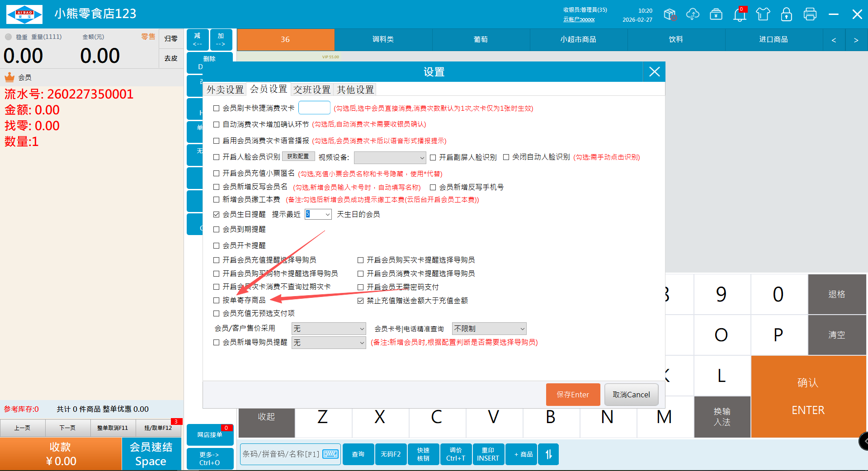This screenshot has height=471, width=868.
Task: Open the cash drawer money box icon
Action: (x=716, y=14)
